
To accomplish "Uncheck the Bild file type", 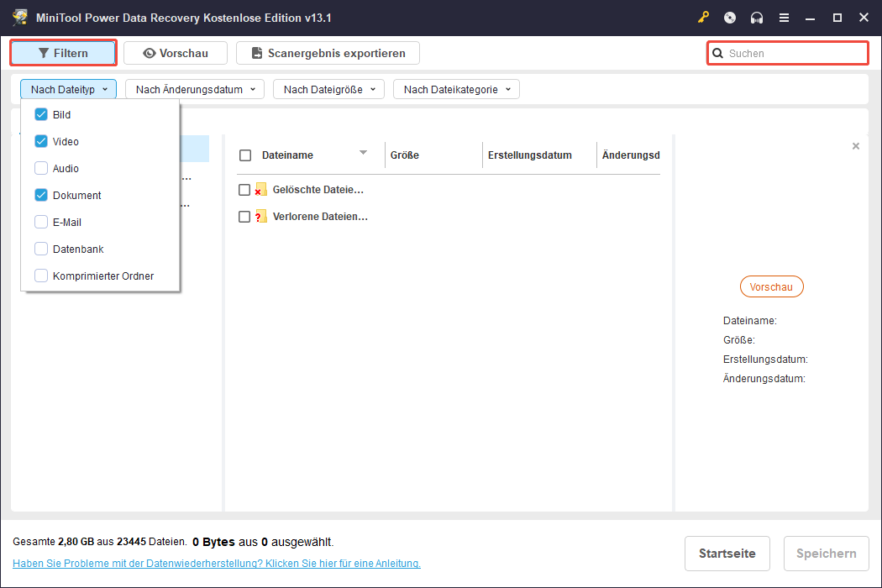I will (41, 114).
